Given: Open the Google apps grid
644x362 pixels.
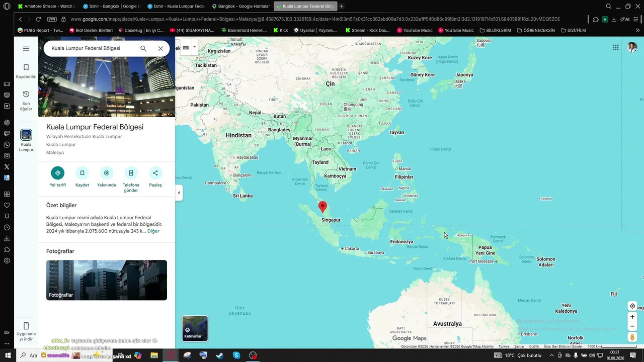Looking at the screenshot, I should [x=616, y=47].
